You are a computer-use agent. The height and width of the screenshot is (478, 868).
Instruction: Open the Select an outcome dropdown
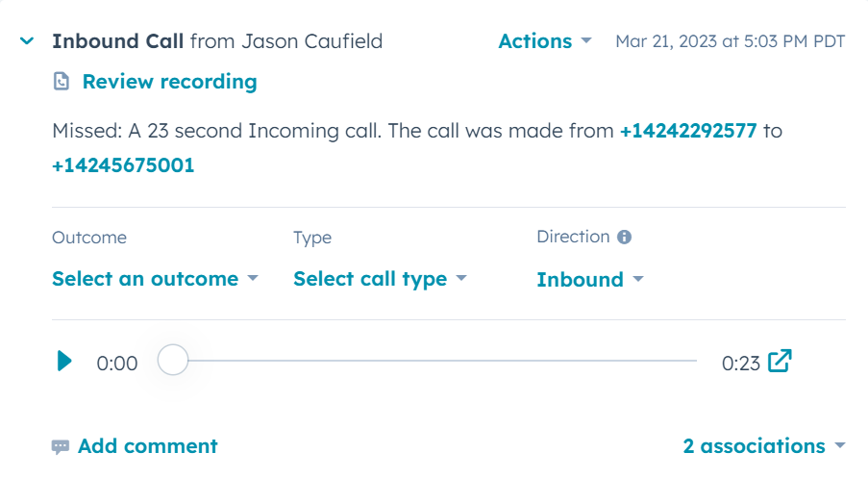(155, 279)
